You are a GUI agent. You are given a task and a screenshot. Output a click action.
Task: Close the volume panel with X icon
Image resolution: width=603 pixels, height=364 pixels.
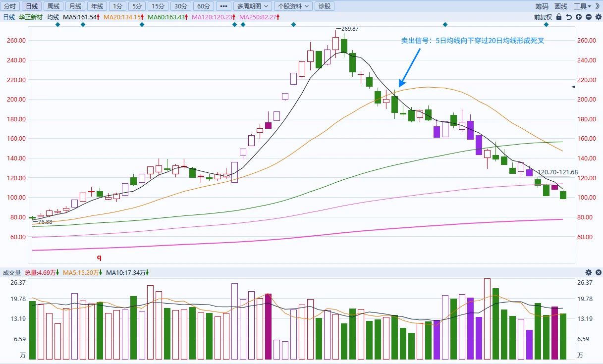click(598, 272)
